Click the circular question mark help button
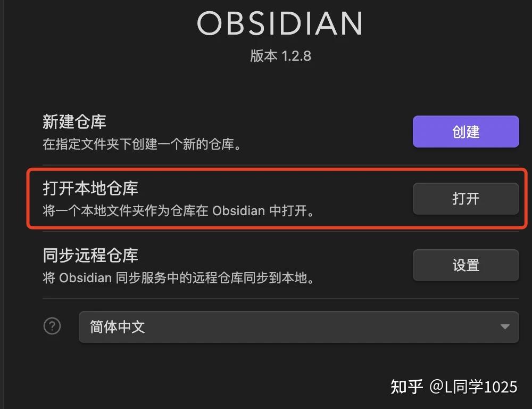Image resolution: width=532 pixels, height=409 pixels. click(52, 326)
